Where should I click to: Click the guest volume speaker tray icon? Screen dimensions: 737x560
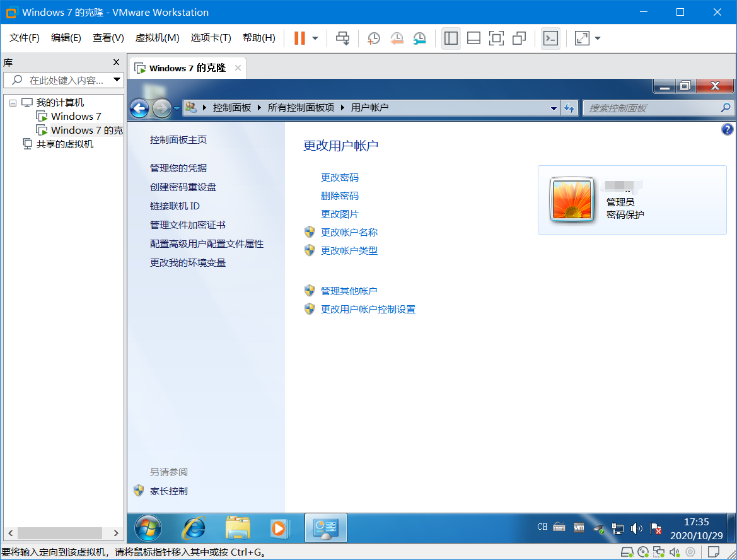(636, 528)
